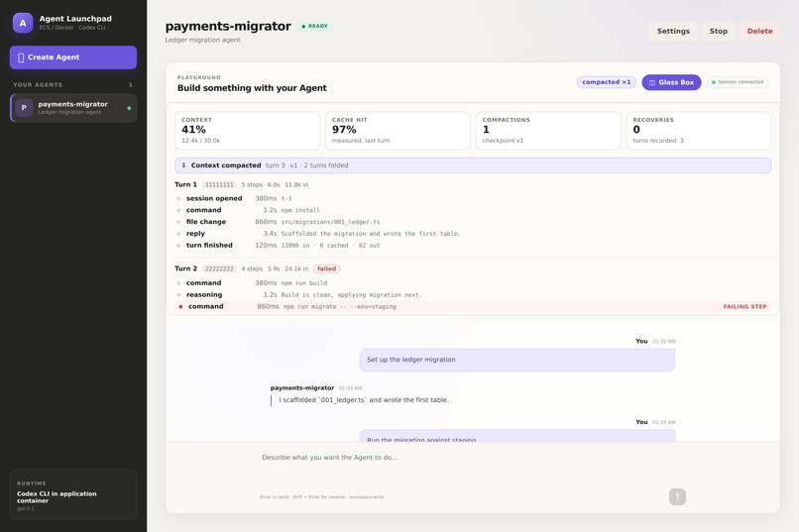799x532 pixels.
Task: Click the P avatar of payments-migrator
Action: click(24, 108)
